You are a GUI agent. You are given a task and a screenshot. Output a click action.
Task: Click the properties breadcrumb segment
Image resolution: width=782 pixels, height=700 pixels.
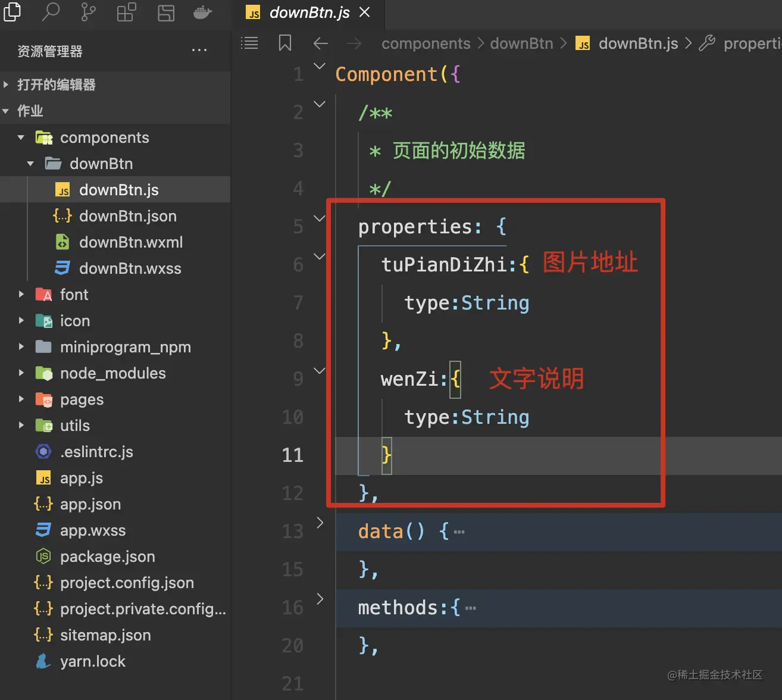[741, 43]
